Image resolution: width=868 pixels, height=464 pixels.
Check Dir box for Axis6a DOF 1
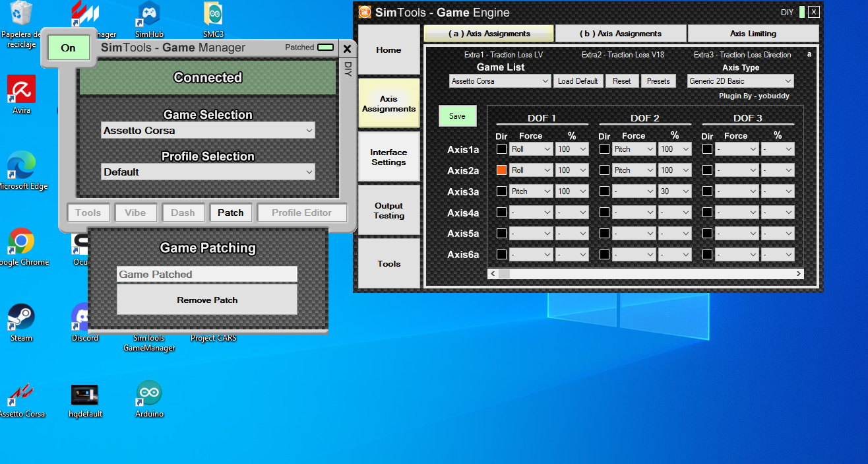pos(501,254)
